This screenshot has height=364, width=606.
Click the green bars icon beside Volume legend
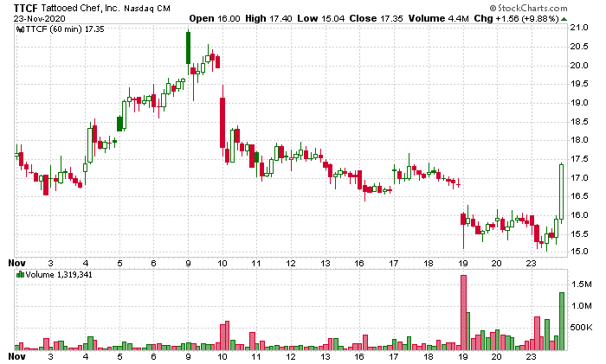[x=20, y=275]
